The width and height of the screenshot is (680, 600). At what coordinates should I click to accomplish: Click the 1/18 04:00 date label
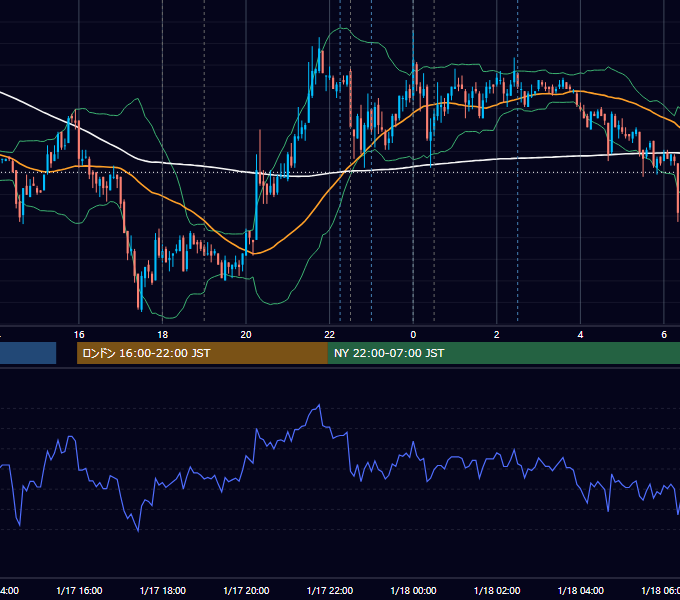point(581,591)
